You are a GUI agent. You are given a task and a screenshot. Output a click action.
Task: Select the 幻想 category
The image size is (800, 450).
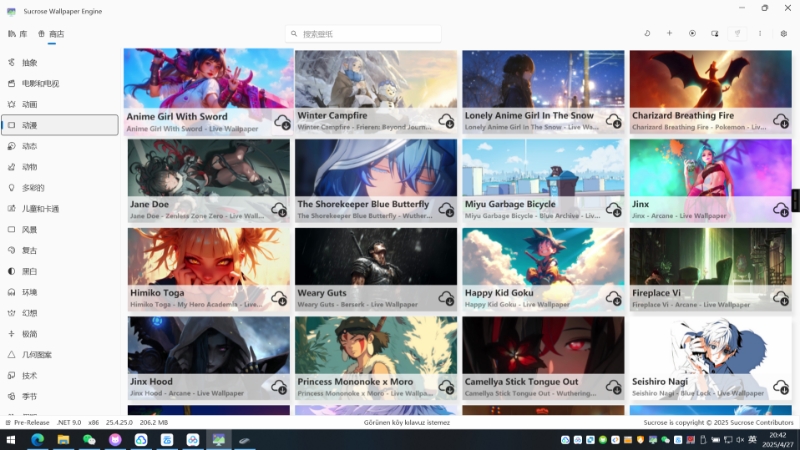click(x=60, y=314)
